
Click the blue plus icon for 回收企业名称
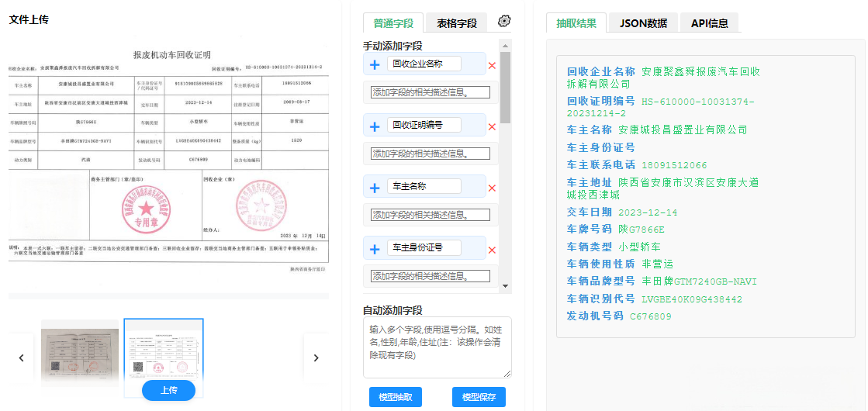[375, 65]
